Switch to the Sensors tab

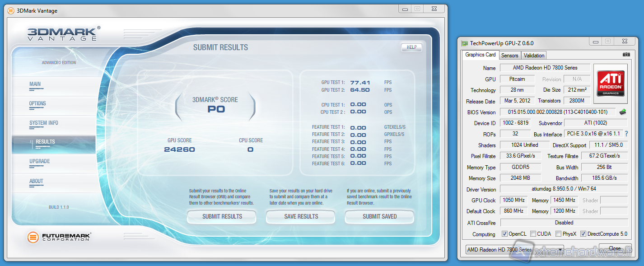click(x=510, y=55)
